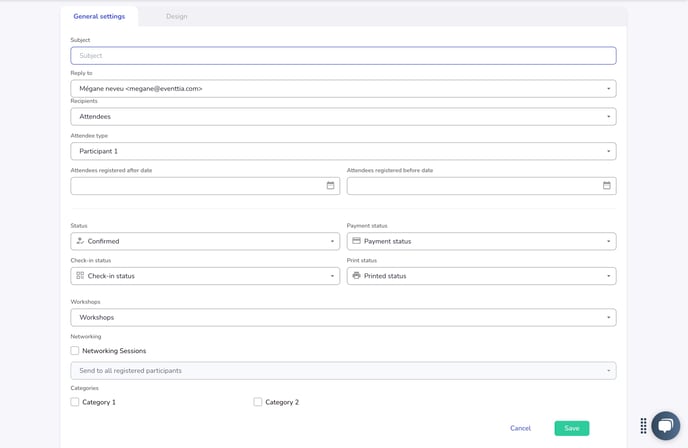Focus the Subject input field
This screenshot has width=688, height=448.
pos(343,56)
